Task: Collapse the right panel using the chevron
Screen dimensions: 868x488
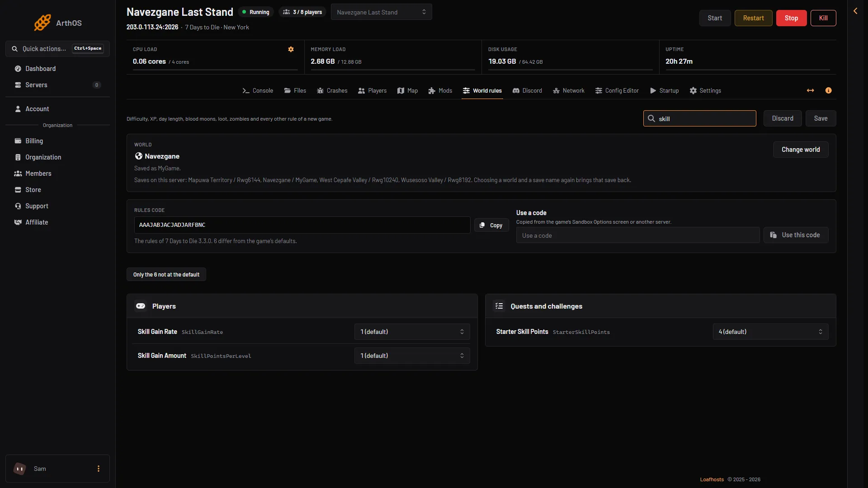Action: point(855,11)
